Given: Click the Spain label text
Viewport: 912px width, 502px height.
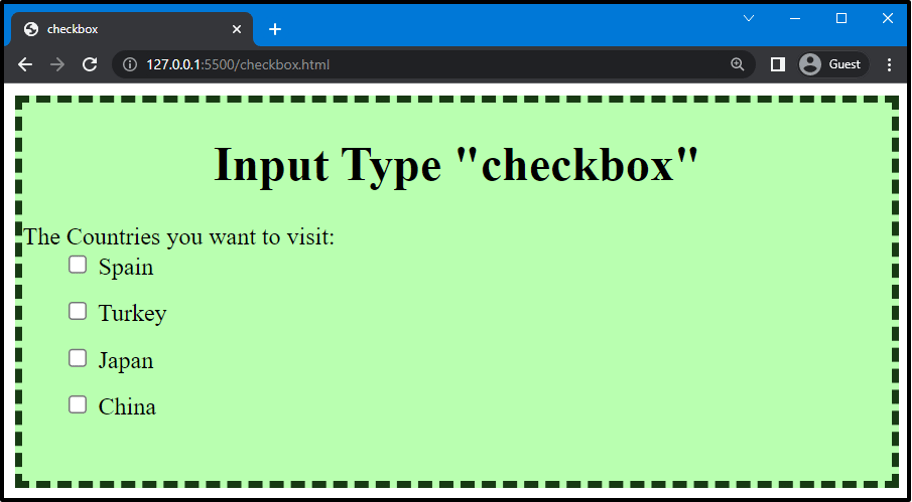Looking at the screenshot, I should pyautogui.click(x=126, y=267).
